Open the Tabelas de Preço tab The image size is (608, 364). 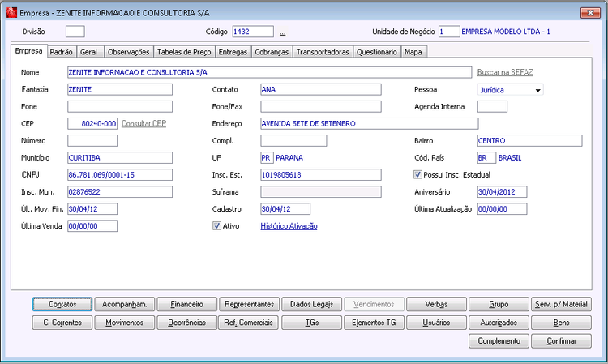(x=184, y=52)
